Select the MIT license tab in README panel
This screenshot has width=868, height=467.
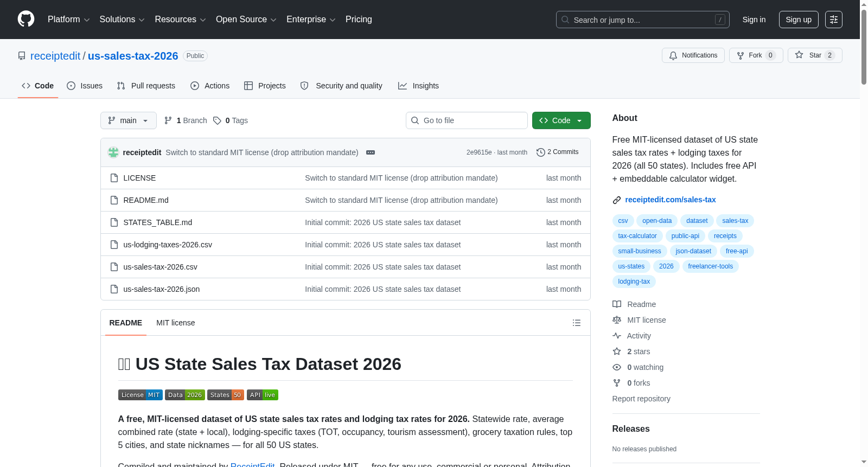[x=175, y=323]
